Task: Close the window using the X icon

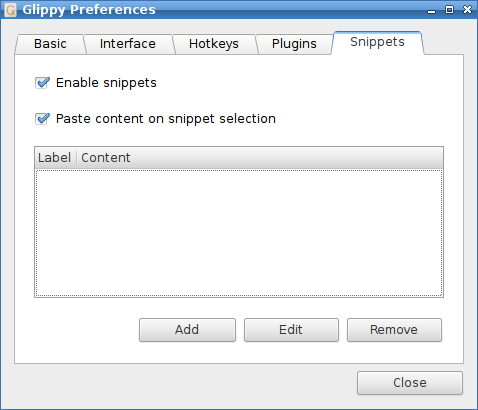Action: [467, 10]
